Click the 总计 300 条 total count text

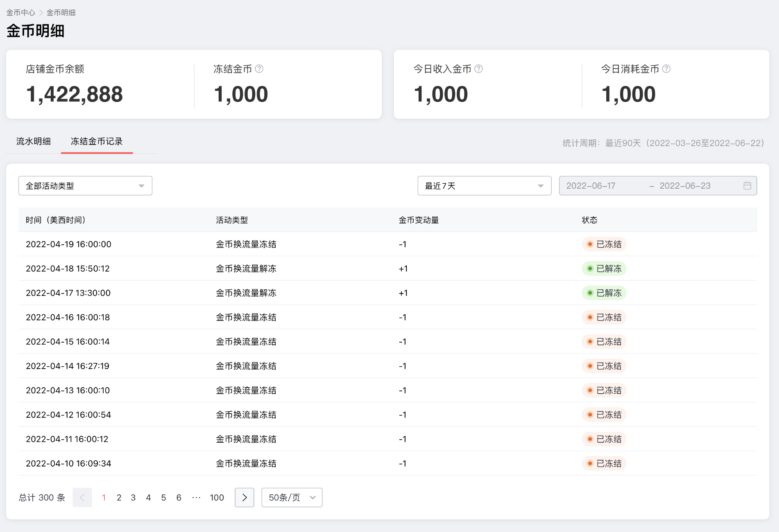coord(42,497)
